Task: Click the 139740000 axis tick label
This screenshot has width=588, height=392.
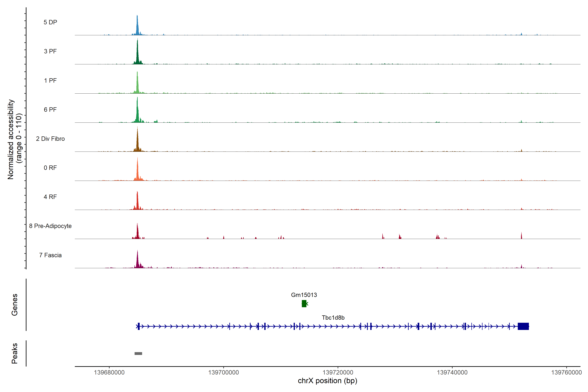Action: pos(452,373)
